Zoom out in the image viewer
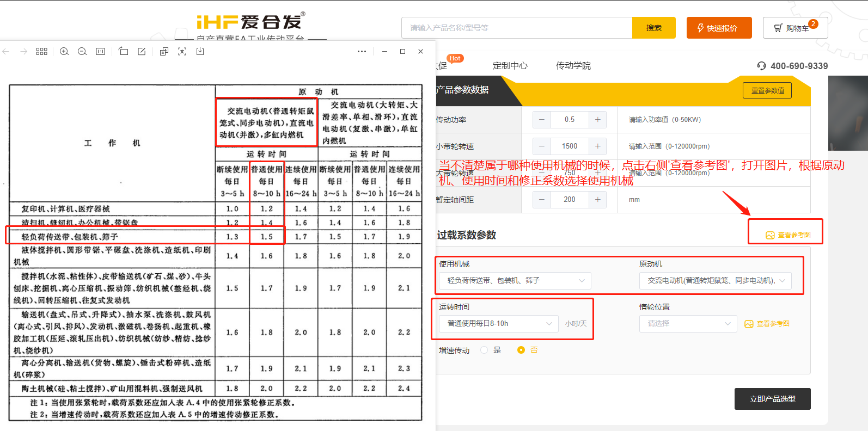This screenshot has width=868, height=431. pyautogui.click(x=82, y=52)
